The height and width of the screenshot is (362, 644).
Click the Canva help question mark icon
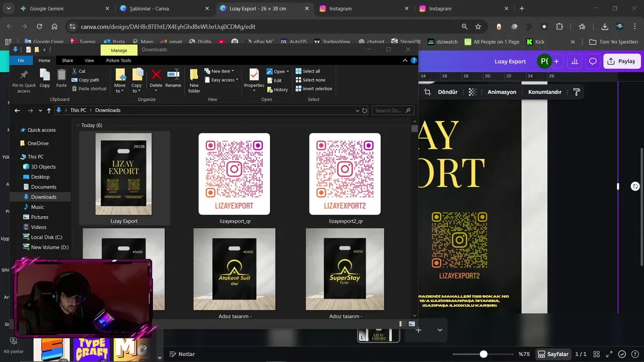[634, 354]
